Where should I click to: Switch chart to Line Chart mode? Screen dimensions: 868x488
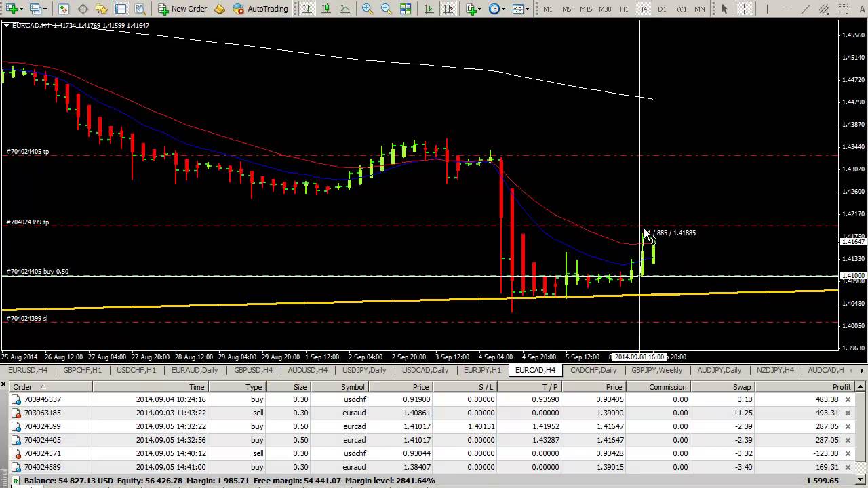[345, 9]
